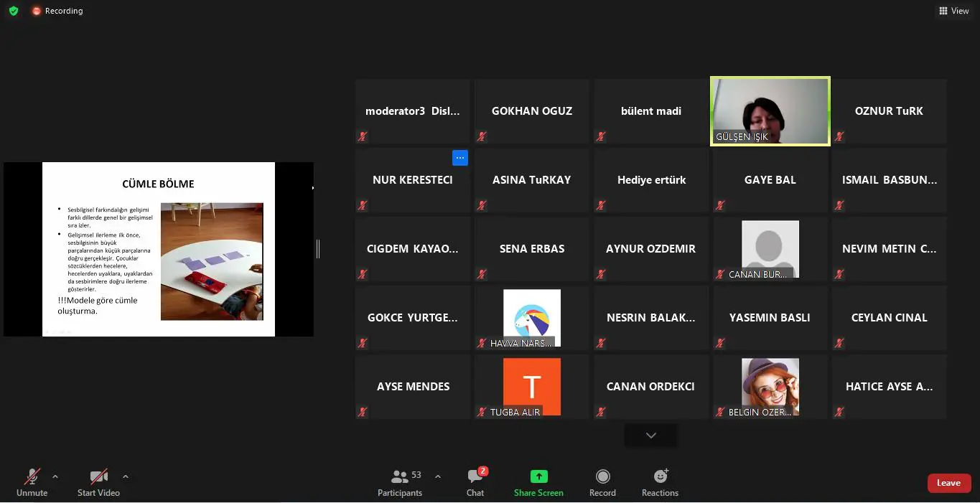Start recording with the Record icon
The height and width of the screenshot is (503, 980).
[603, 476]
